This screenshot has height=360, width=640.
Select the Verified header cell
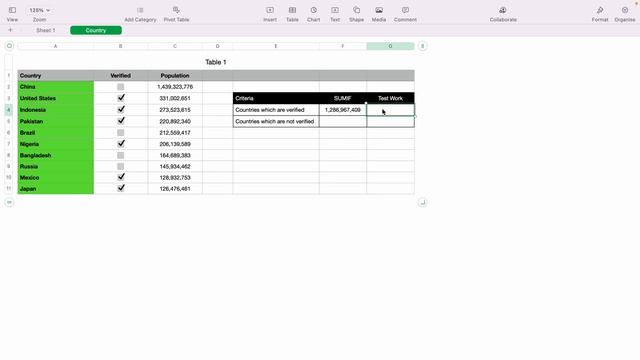point(121,76)
